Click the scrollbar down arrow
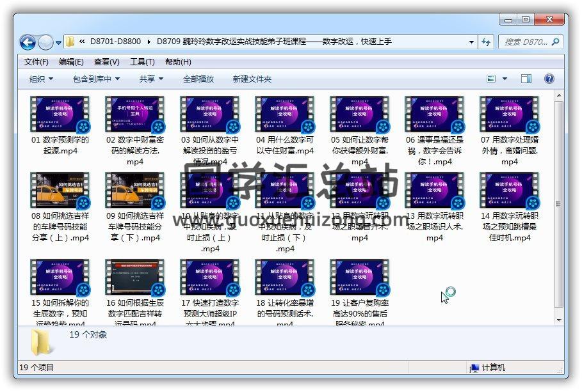The width and height of the screenshot is (582, 392). pos(558,320)
